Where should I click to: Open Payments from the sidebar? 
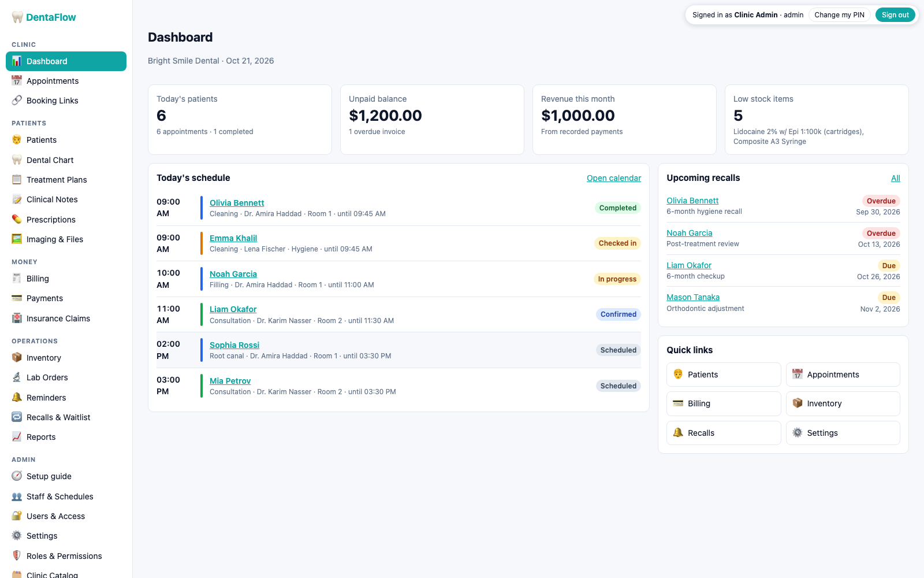click(x=66, y=298)
